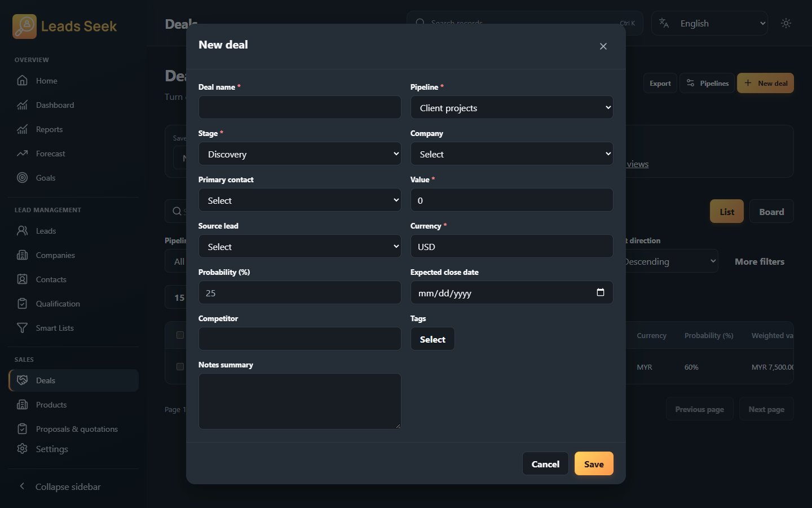Image resolution: width=812 pixels, height=508 pixels.
Task: Click the Probability (%) column header
Action: coord(709,335)
